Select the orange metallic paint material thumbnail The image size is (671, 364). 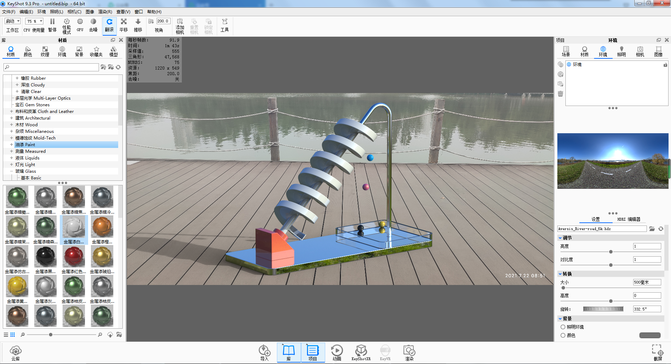coord(102,226)
